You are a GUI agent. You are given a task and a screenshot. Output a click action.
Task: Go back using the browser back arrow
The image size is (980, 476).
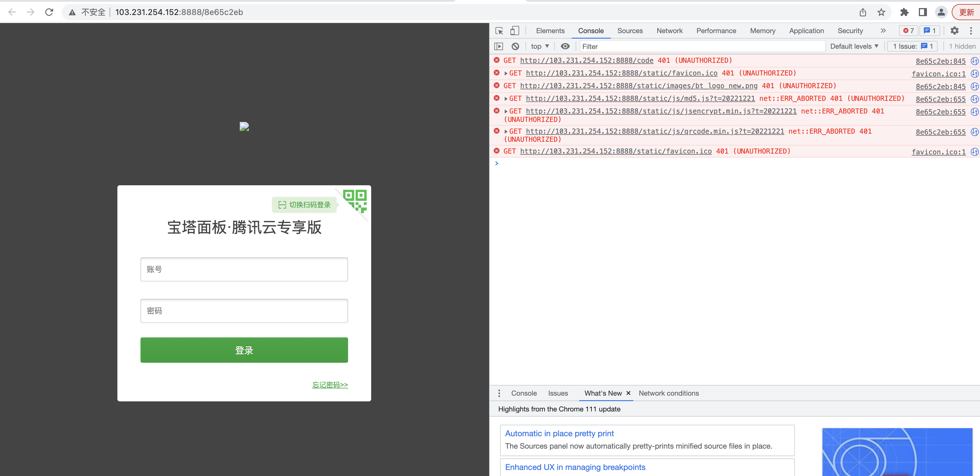point(12,12)
